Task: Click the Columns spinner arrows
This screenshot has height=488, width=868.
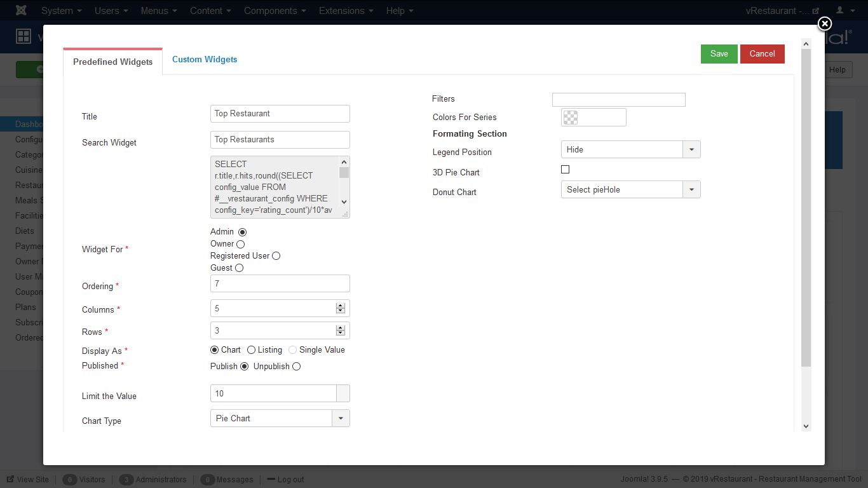Action: (341, 309)
